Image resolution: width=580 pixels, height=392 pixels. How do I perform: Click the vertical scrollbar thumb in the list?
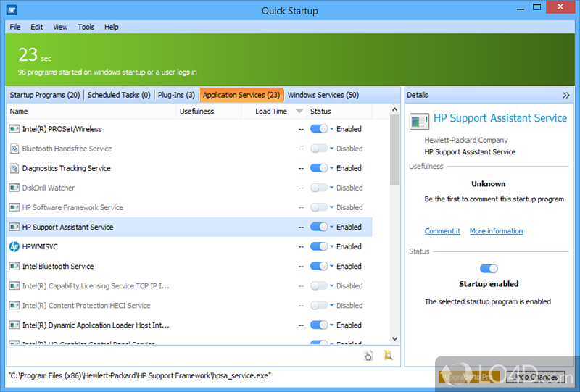[x=394, y=150]
